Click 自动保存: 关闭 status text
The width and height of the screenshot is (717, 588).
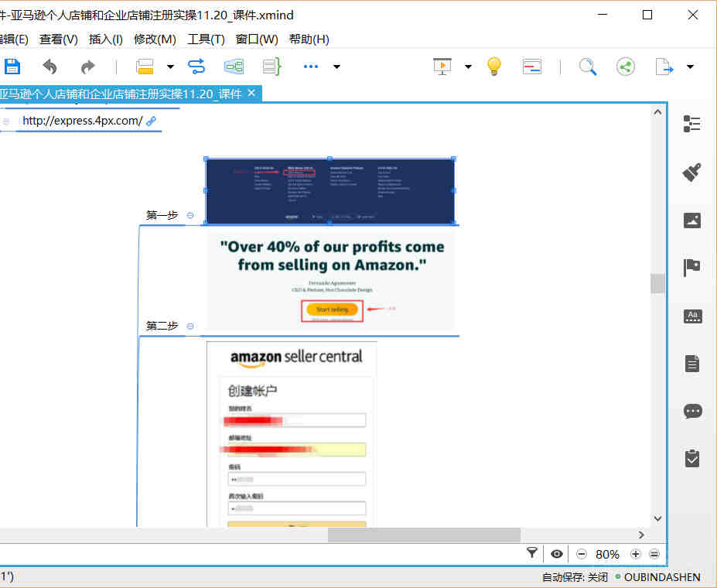pyautogui.click(x=575, y=577)
